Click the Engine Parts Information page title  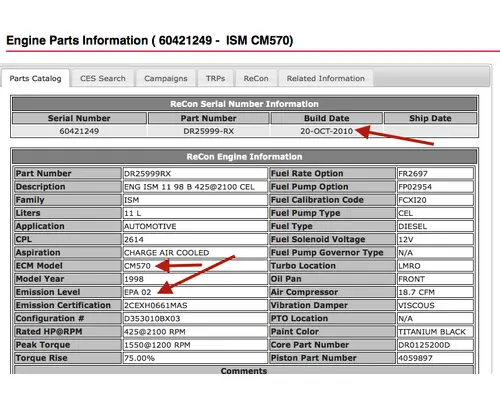pyautogui.click(x=150, y=40)
